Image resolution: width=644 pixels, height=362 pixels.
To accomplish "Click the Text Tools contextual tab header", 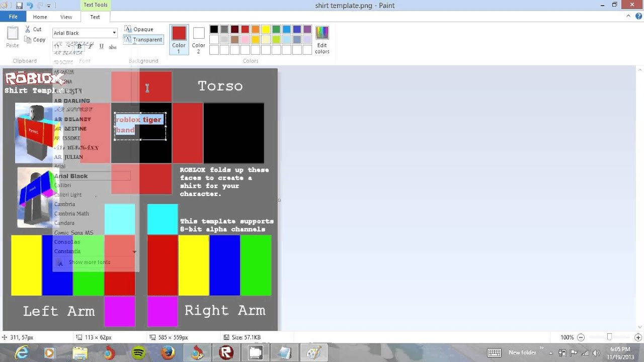I will pos(95,5).
